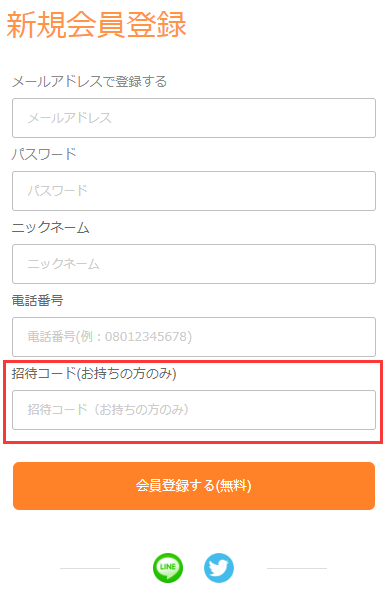
Task: Click the grey メールアドレス placeholder text
Action: tap(70, 118)
